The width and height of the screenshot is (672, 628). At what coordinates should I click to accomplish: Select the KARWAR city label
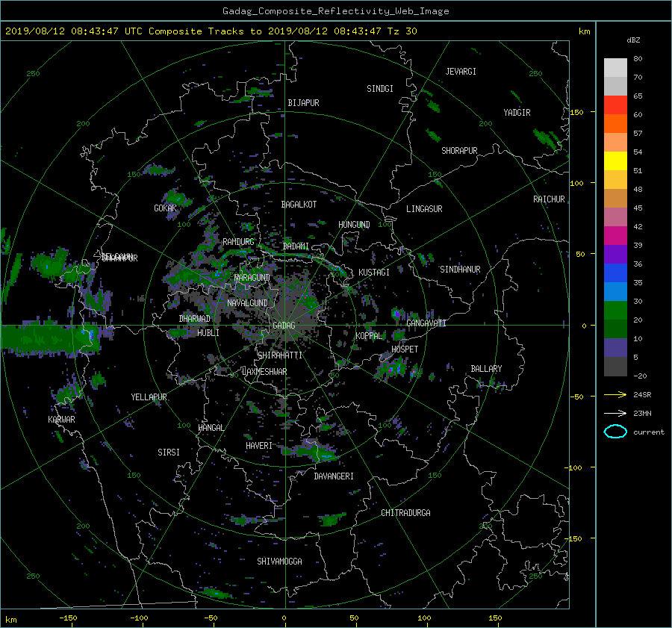pyautogui.click(x=61, y=420)
